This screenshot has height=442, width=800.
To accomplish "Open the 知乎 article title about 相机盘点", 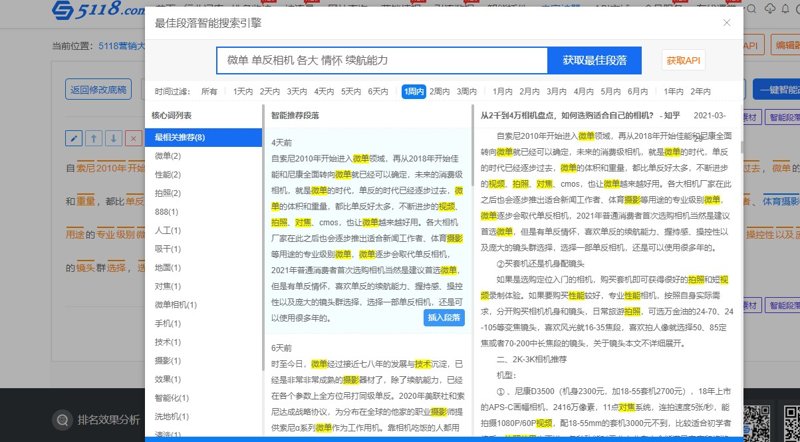I will pos(580,116).
